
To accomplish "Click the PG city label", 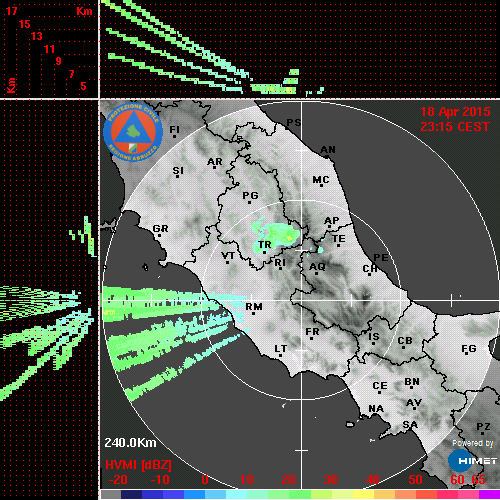I will (x=250, y=195).
